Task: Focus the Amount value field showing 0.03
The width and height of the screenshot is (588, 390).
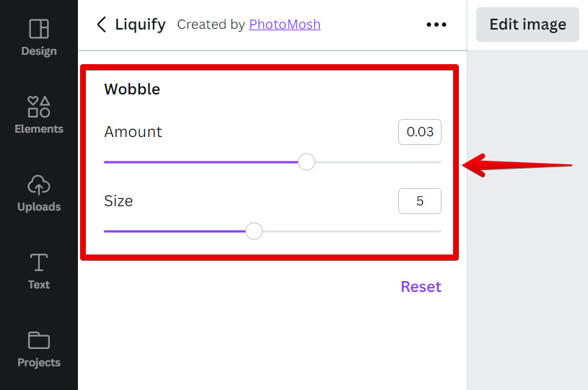Action: tap(420, 132)
